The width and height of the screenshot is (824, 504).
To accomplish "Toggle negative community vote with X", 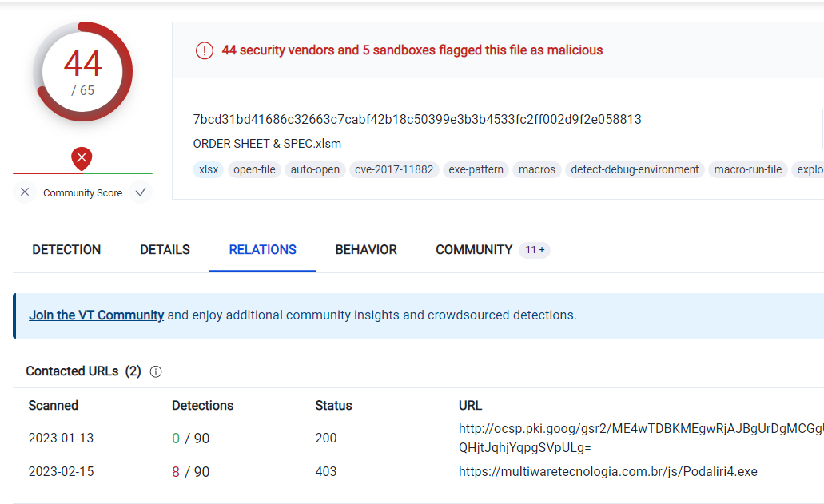I will tap(24, 192).
